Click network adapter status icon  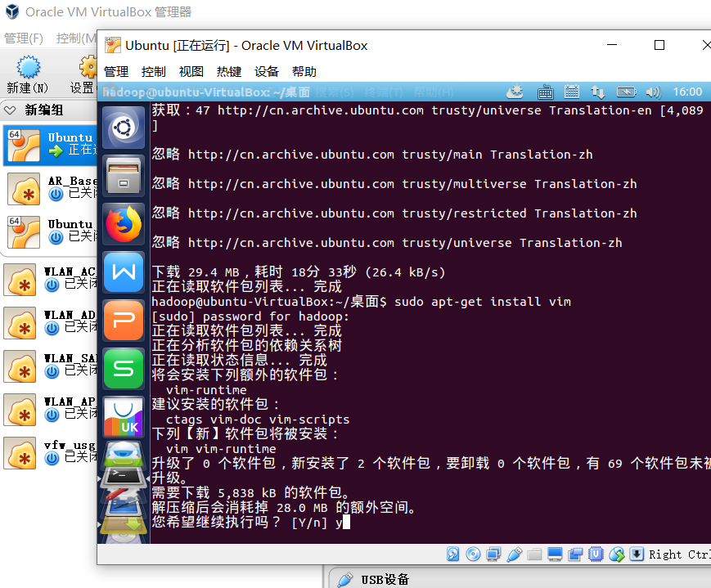[493, 554]
